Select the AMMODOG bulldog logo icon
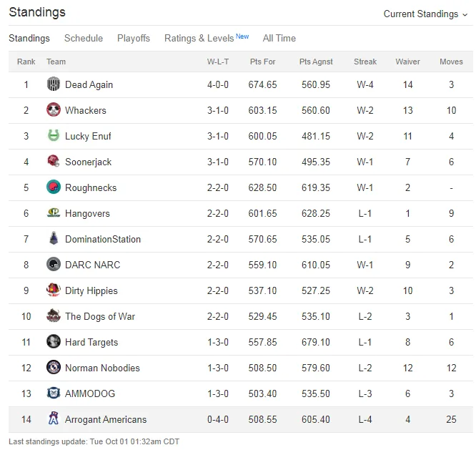Image resolution: width=476 pixels, height=450 pixels. pos(54,393)
